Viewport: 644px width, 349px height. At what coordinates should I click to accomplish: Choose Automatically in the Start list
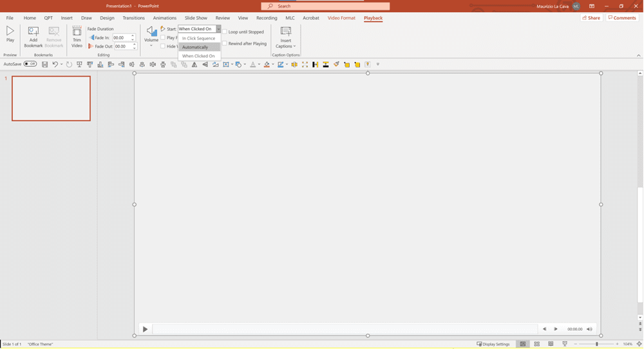click(x=200, y=47)
